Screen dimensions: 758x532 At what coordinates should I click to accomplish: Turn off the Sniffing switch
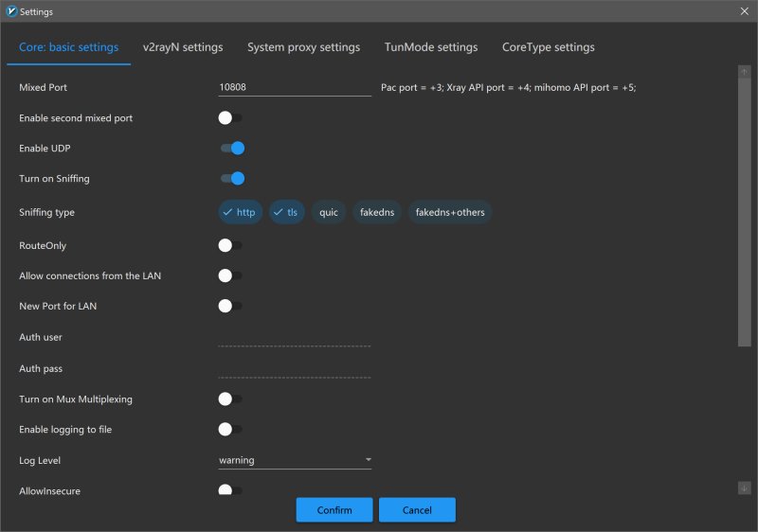coord(232,178)
